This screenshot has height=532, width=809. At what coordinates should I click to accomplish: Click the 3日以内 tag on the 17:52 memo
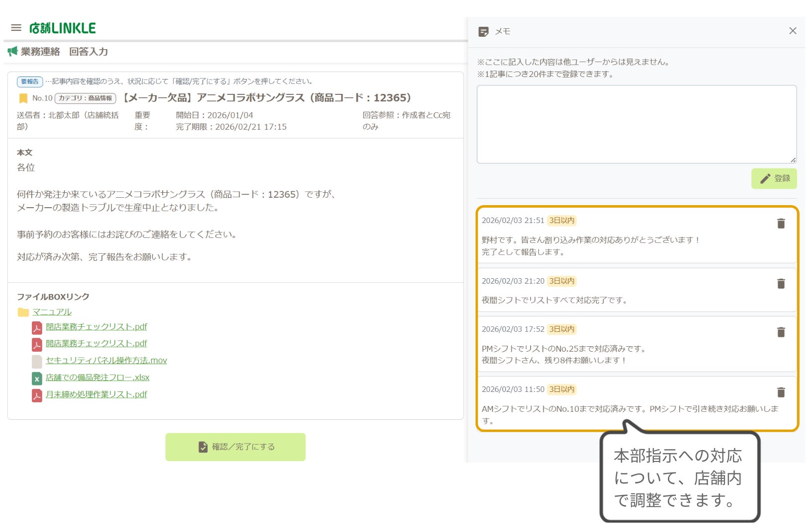click(x=562, y=329)
